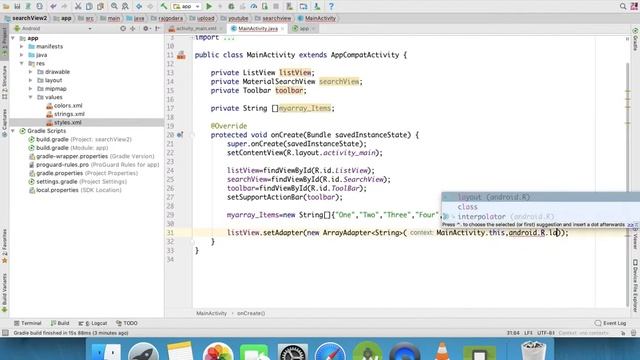This screenshot has height=360, width=640.
Task: Click the Debug app bug icon
Action: 231,7
